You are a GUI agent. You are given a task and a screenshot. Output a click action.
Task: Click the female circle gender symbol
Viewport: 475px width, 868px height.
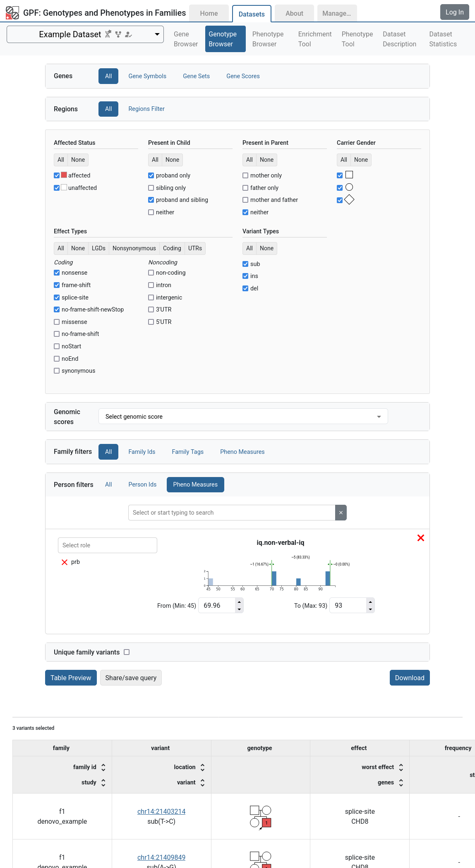pos(349,187)
